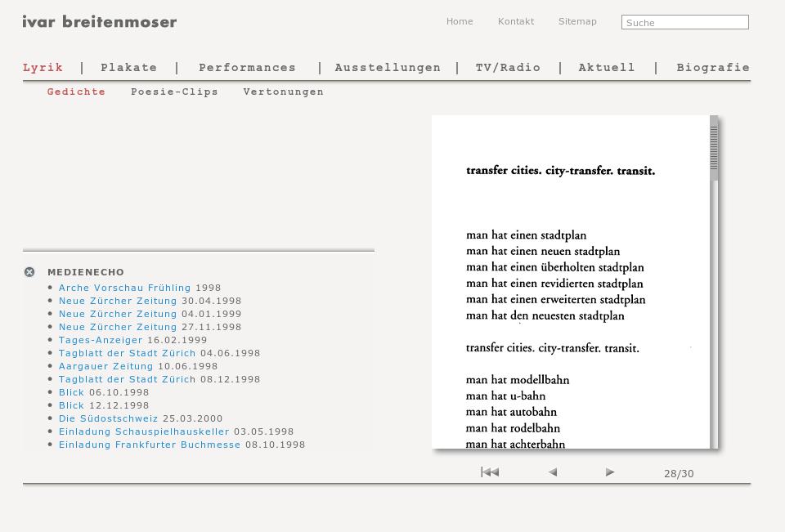Open the Biografie menu
785x532 pixels.
tap(713, 68)
